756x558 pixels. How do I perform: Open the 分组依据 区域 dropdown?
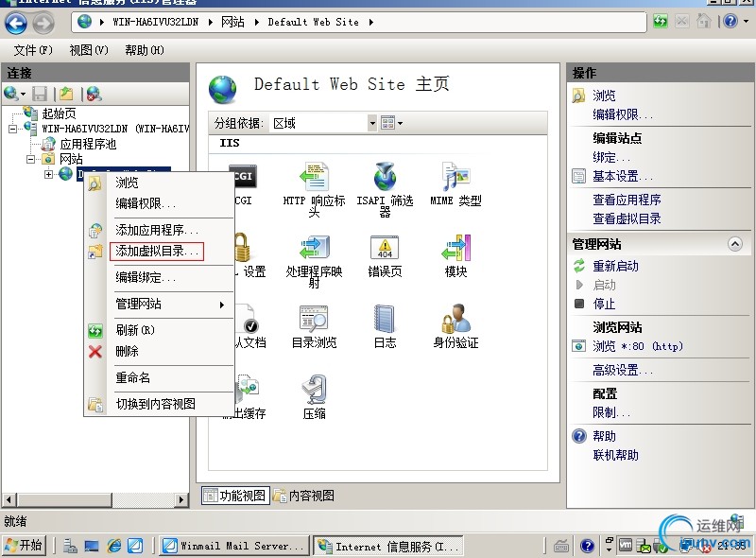coord(372,124)
